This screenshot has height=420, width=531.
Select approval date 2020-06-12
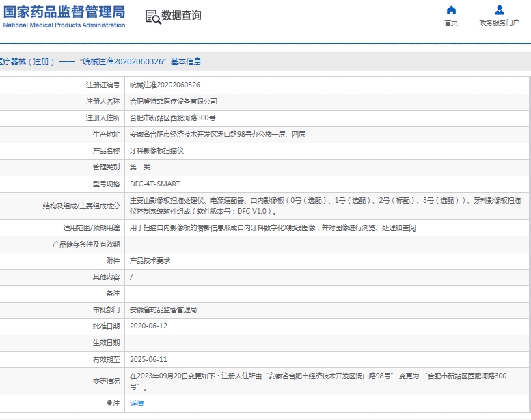[148, 326]
